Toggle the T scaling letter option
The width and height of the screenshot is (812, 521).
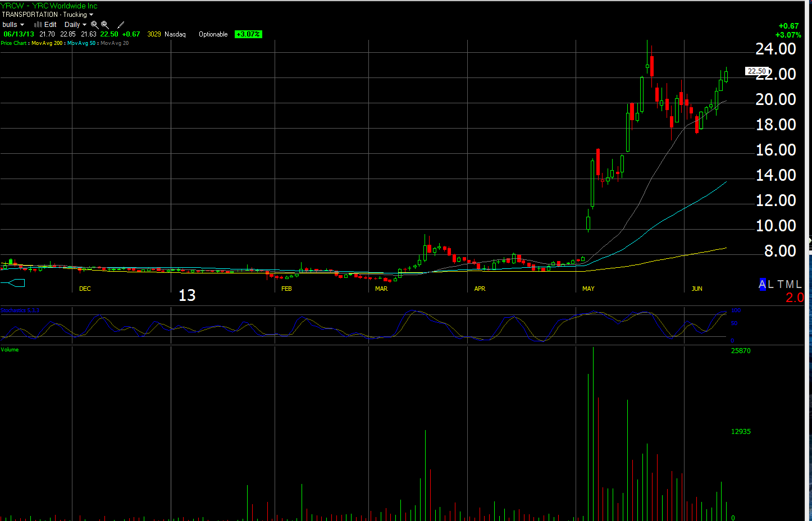[x=780, y=285]
